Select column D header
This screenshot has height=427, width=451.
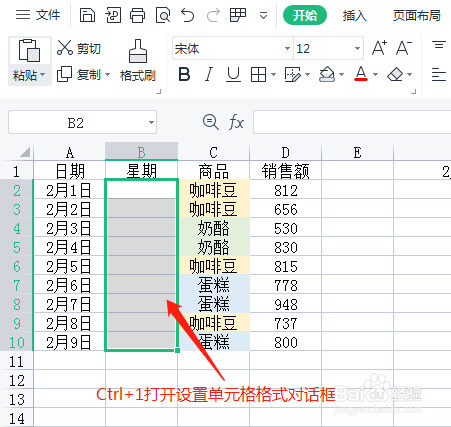pyautogui.click(x=285, y=153)
